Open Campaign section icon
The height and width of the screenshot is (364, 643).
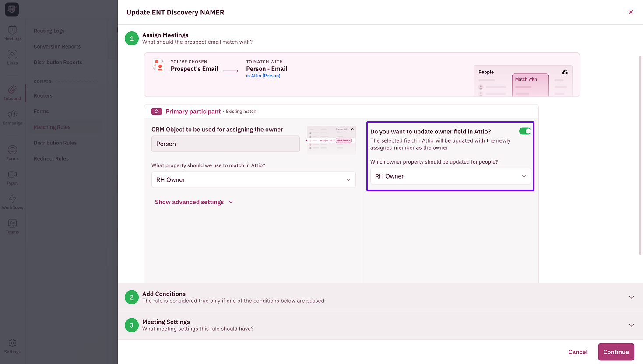coord(12,117)
